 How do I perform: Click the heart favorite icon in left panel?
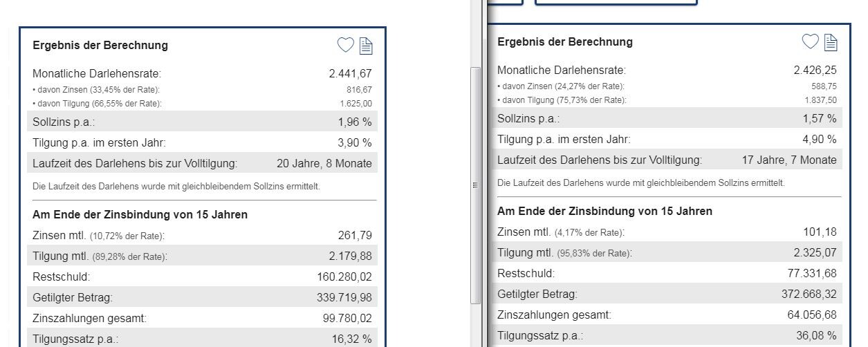[345, 46]
